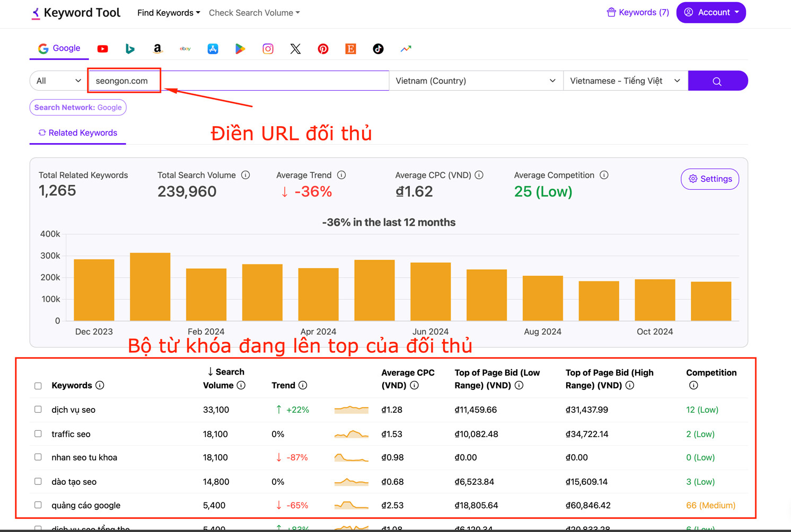This screenshot has height=532, width=791.
Task: Click the +22% trend value
Action: (292, 410)
